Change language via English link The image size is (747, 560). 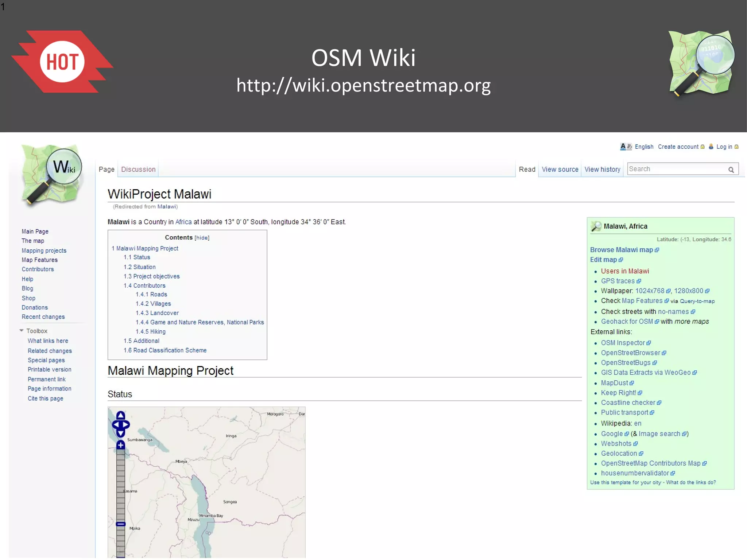tap(644, 147)
